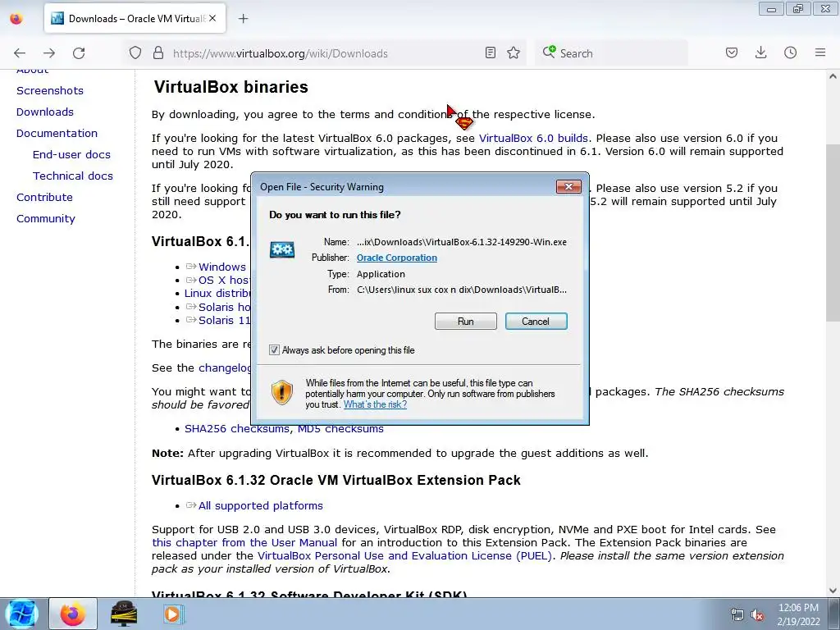Open the Firefox hamburger menu

tap(820, 52)
